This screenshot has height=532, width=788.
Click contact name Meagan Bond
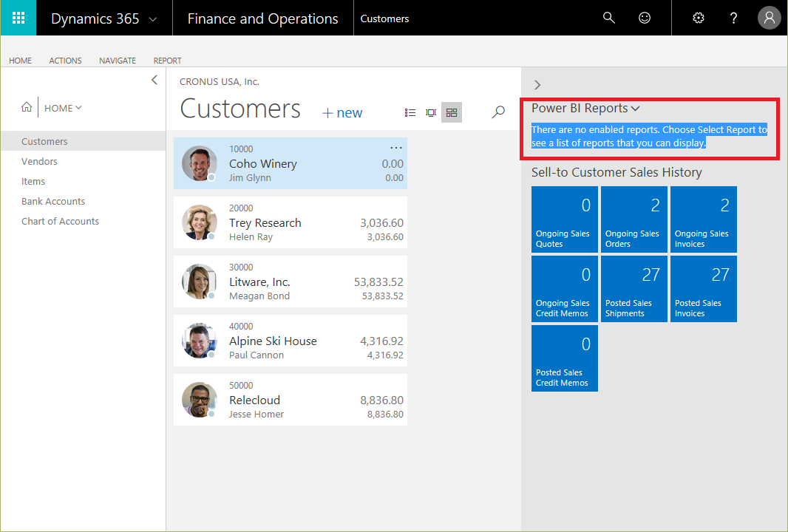[259, 296]
